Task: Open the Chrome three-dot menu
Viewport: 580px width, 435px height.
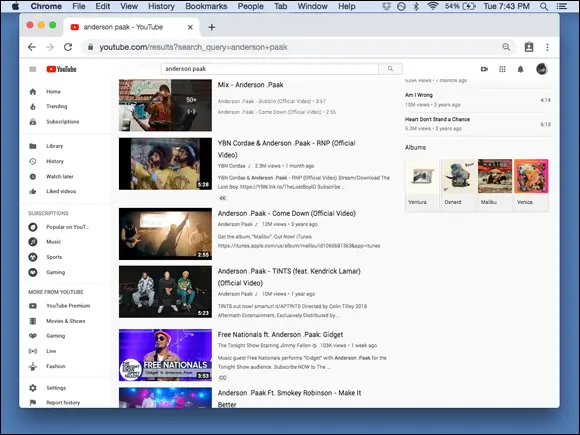Action: click(547, 47)
